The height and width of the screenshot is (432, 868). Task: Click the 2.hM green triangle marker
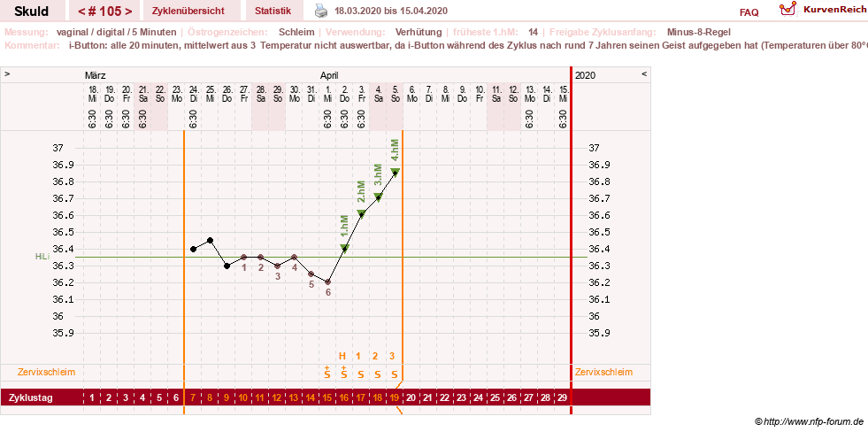point(361,212)
